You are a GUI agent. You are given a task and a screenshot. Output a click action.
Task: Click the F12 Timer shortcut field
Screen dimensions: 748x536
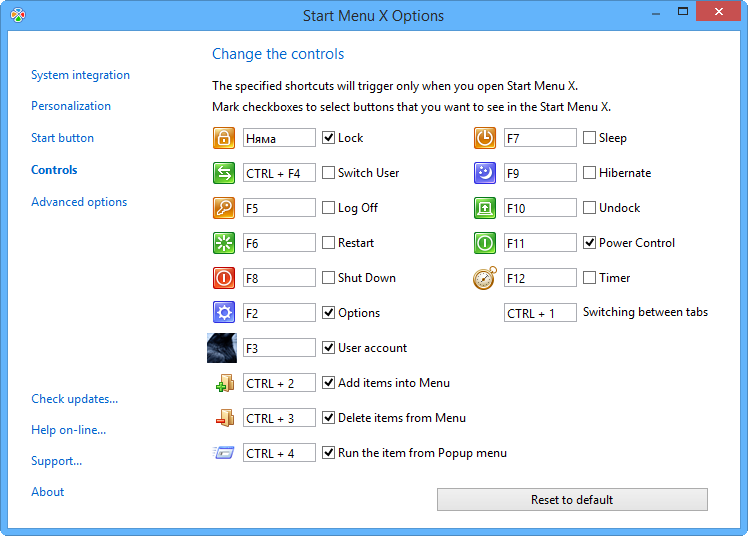[x=540, y=278]
